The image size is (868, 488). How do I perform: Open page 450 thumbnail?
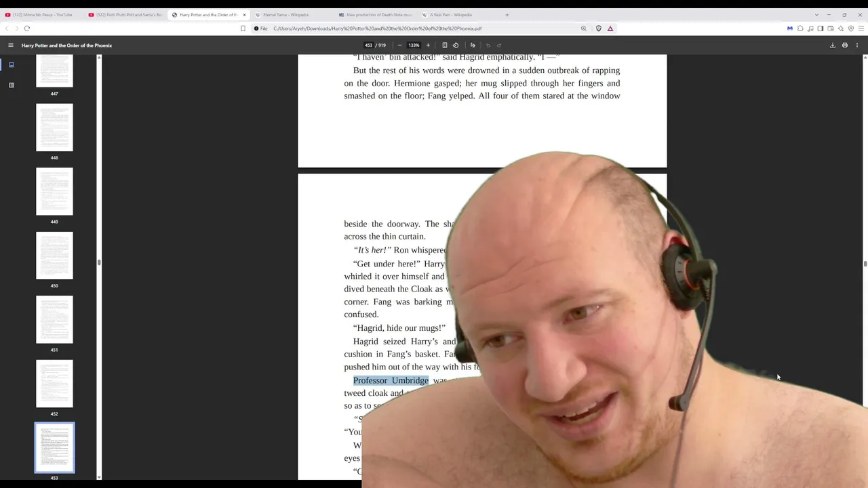click(x=54, y=256)
